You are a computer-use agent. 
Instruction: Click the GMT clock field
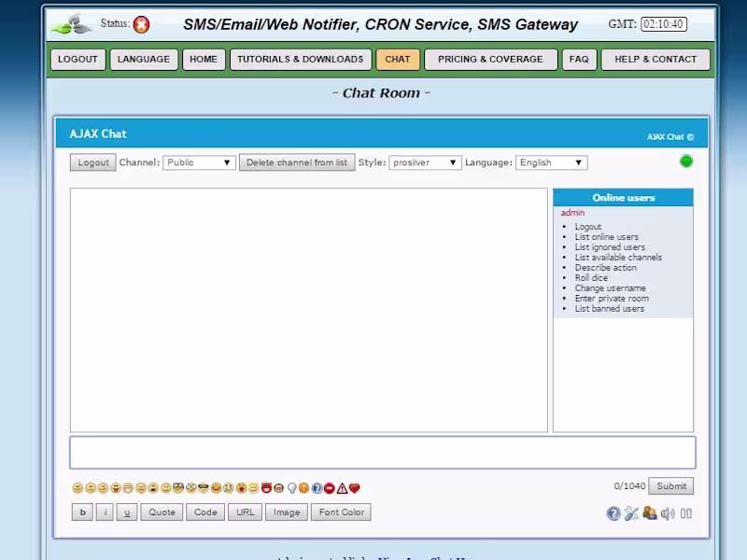(x=664, y=24)
